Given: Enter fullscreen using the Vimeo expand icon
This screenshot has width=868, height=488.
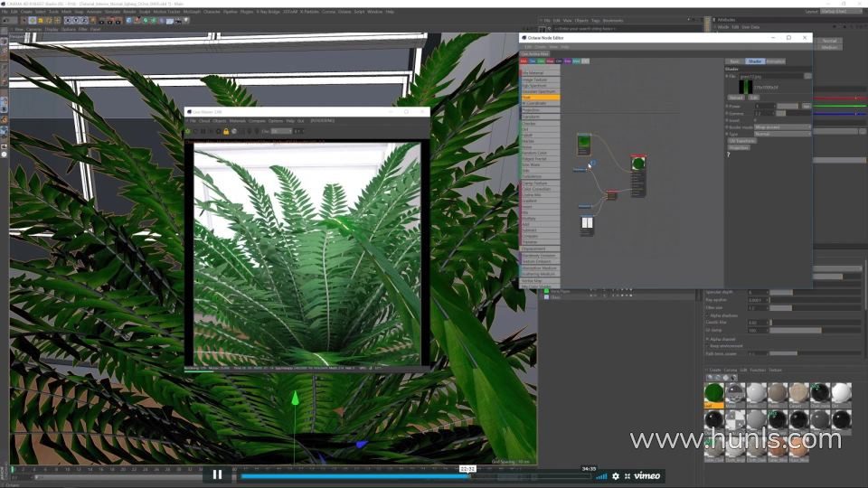Looking at the screenshot, I should pos(627,476).
